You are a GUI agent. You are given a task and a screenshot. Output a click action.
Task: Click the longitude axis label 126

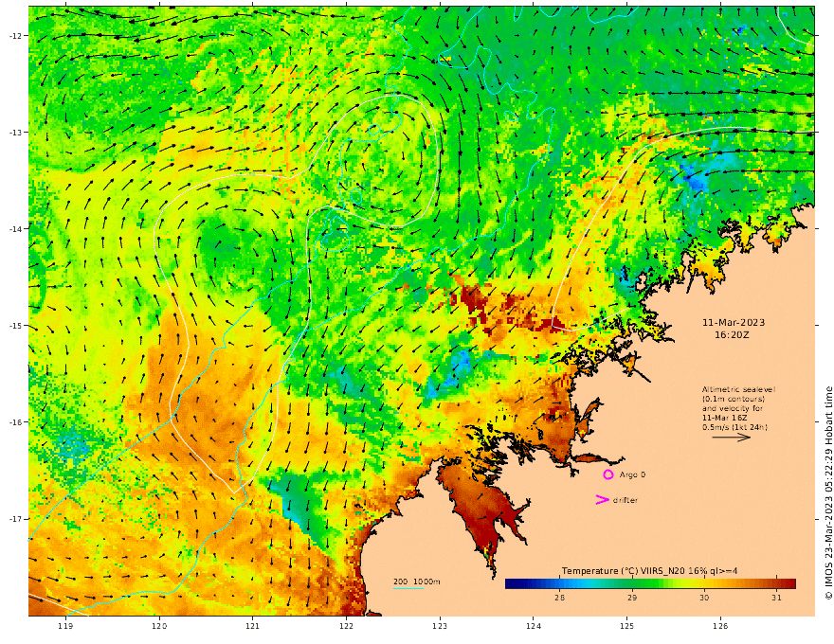pyautogui.click(x=720, y=626)
